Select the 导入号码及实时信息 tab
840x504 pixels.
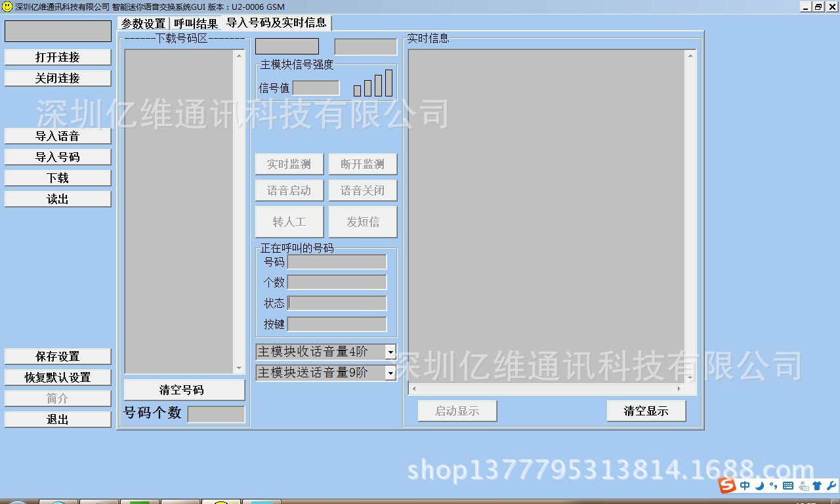click(276, 22)
